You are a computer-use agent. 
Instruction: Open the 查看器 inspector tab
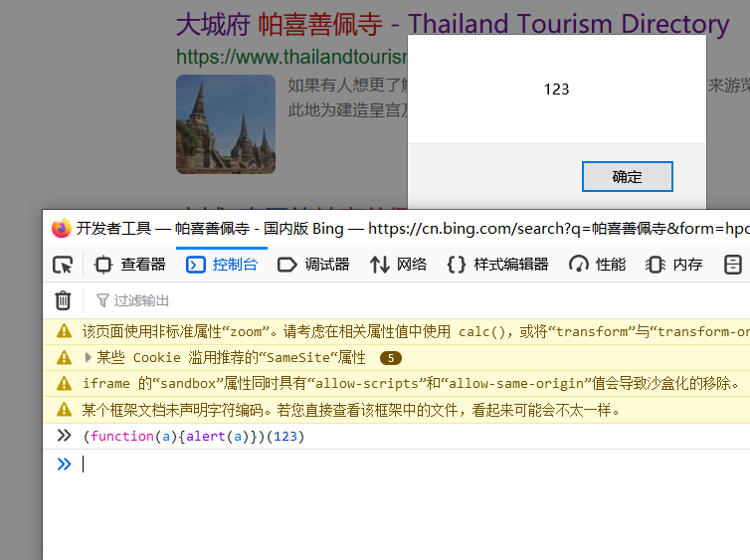[129, 265]
